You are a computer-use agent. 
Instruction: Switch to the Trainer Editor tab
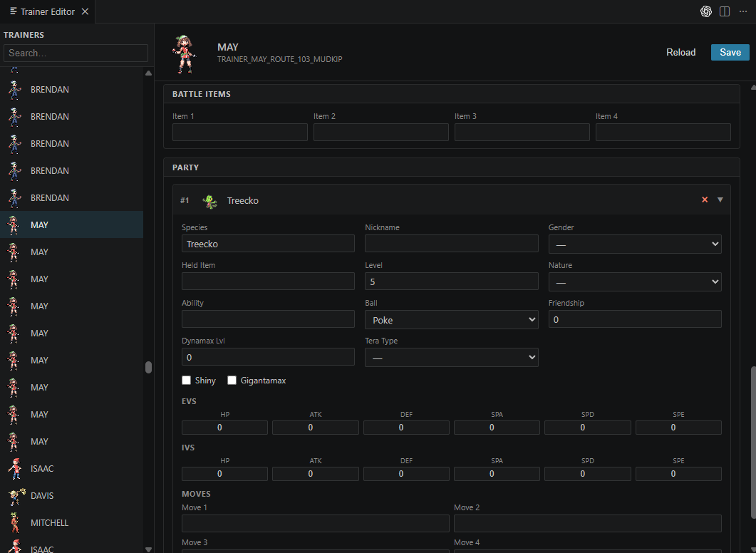click(x=47, y=11)
